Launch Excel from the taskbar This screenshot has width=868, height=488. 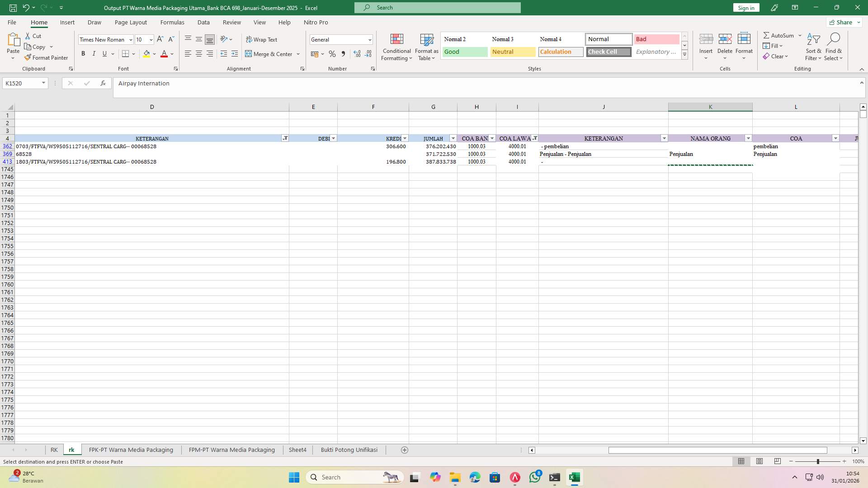tap(575, 477)
